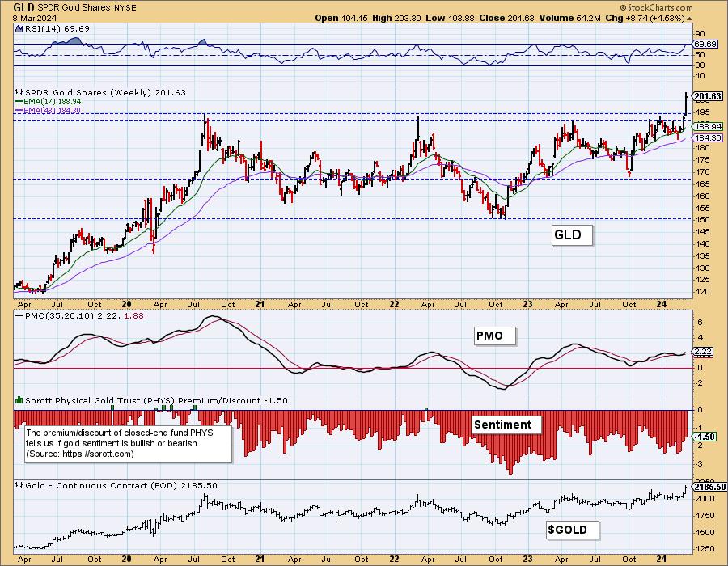
Task: Click the Sentiment annotation box
Action: tap(506, 424)
